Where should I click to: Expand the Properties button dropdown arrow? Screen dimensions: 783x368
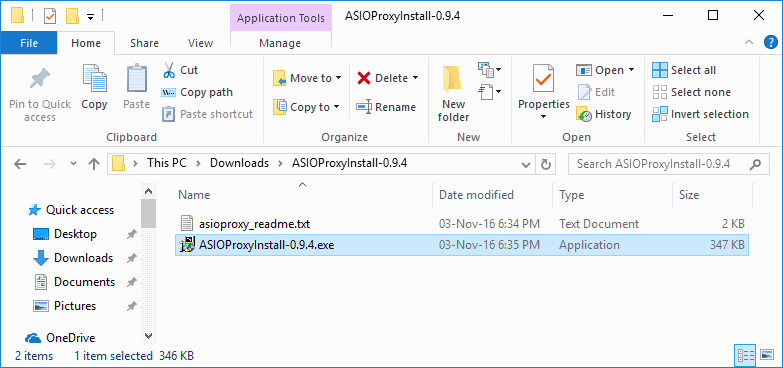543,118
